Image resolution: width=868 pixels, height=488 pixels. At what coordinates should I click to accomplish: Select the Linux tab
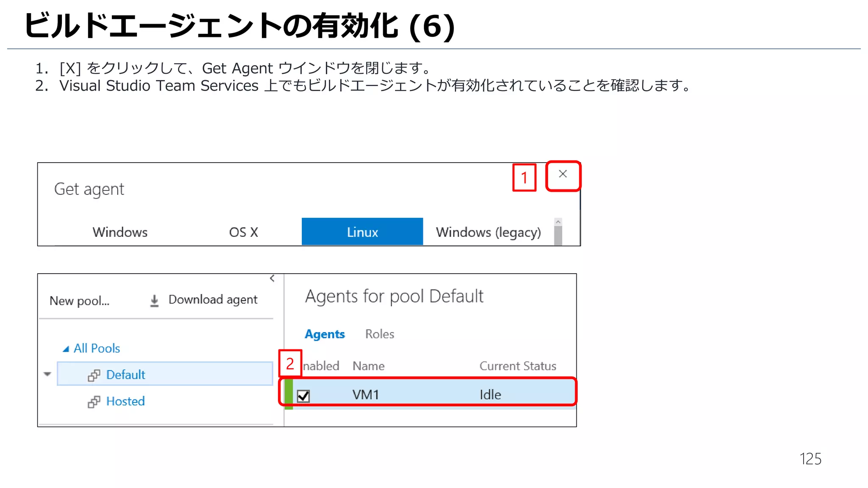point(362,232)
